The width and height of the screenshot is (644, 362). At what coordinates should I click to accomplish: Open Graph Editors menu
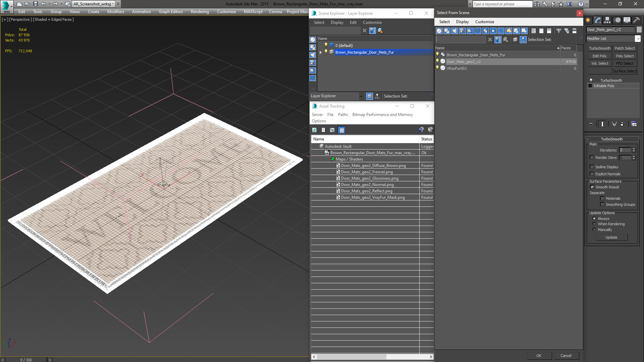pyautogui.click(x=171, y=12)
